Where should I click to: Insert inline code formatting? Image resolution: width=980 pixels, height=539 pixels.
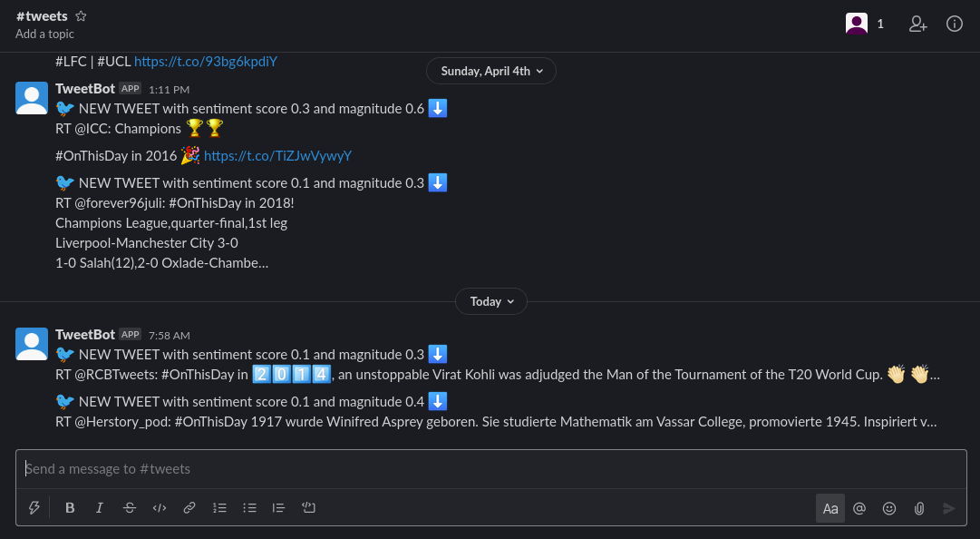(x=160, y=508)
